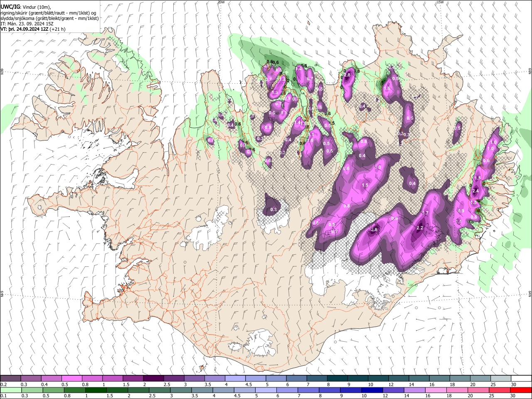Click the "2.8" value in the southeastern snow band
This screenshot has width=532, height=399.
pos(374,229)
